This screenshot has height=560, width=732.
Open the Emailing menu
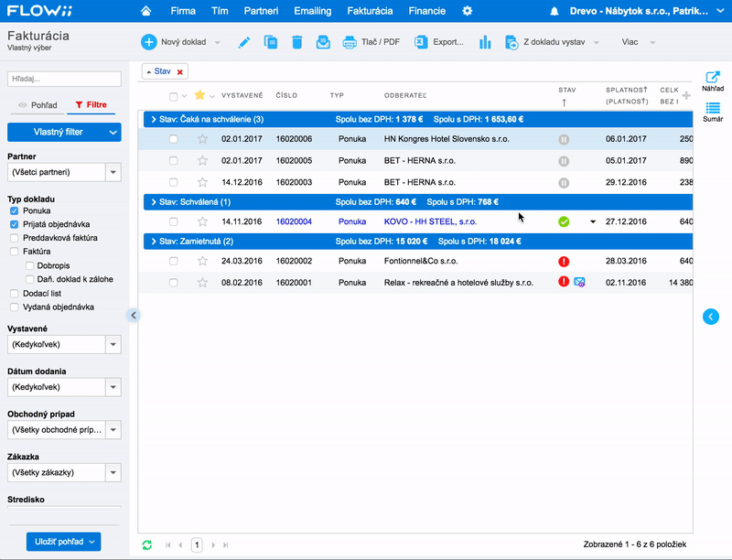click(312, 11)
